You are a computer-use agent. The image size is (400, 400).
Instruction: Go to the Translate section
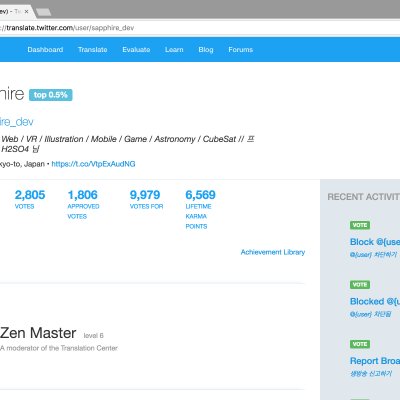pos(93,50)
